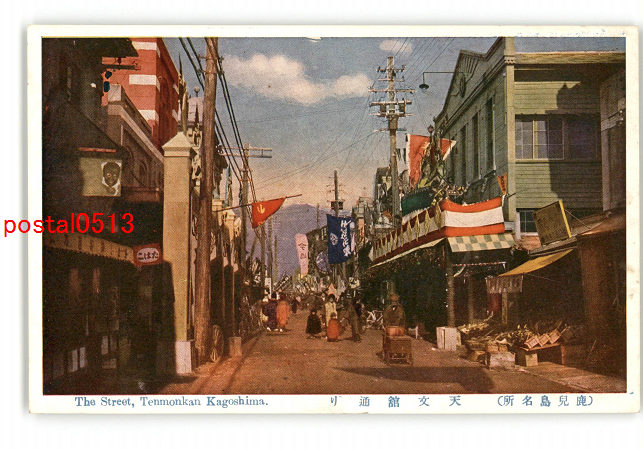Click the red postal0513 watermark text
643x450 pixels.
coord(68,224)
